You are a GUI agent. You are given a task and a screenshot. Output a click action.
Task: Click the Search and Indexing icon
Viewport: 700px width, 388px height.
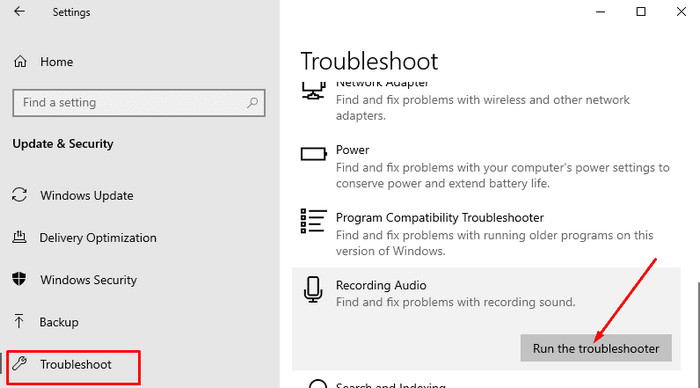click(x=318, y=384)
